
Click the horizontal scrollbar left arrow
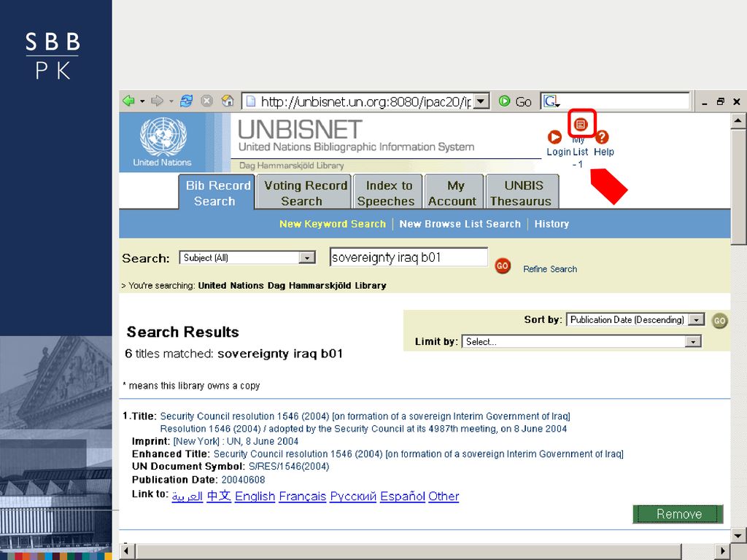[x=127, y=551]
